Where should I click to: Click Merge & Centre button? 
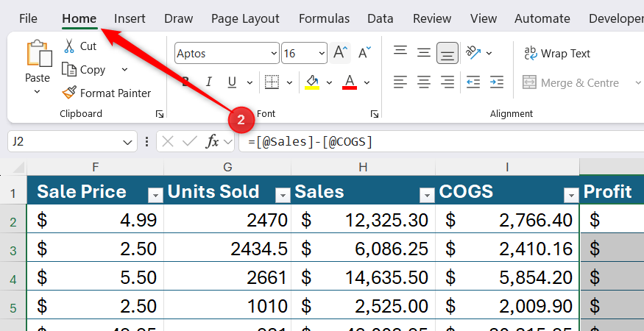point(571,83)
